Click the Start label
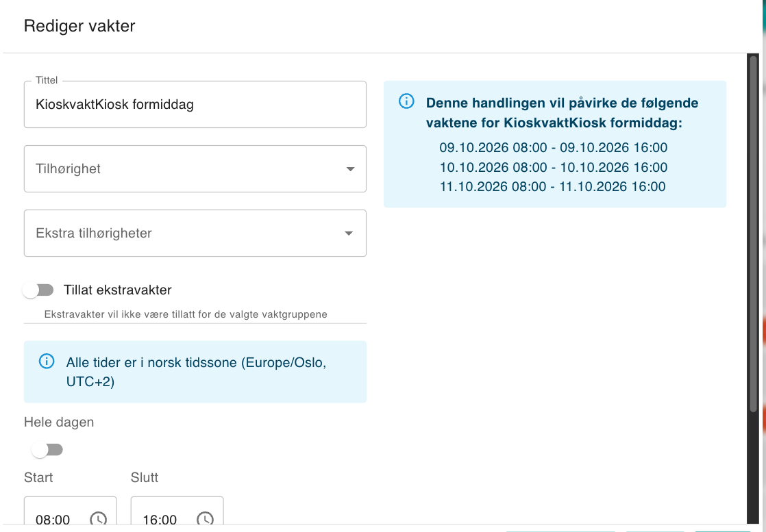 [x=38, y=477]
